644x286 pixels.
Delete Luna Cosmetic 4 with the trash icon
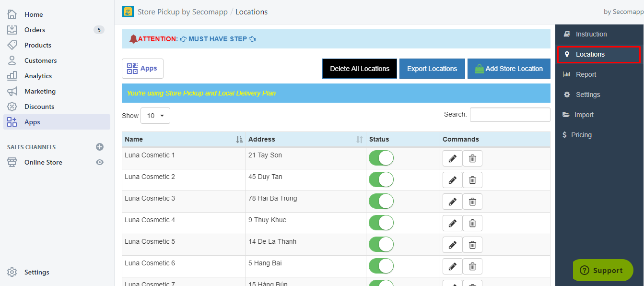[472, 223]
